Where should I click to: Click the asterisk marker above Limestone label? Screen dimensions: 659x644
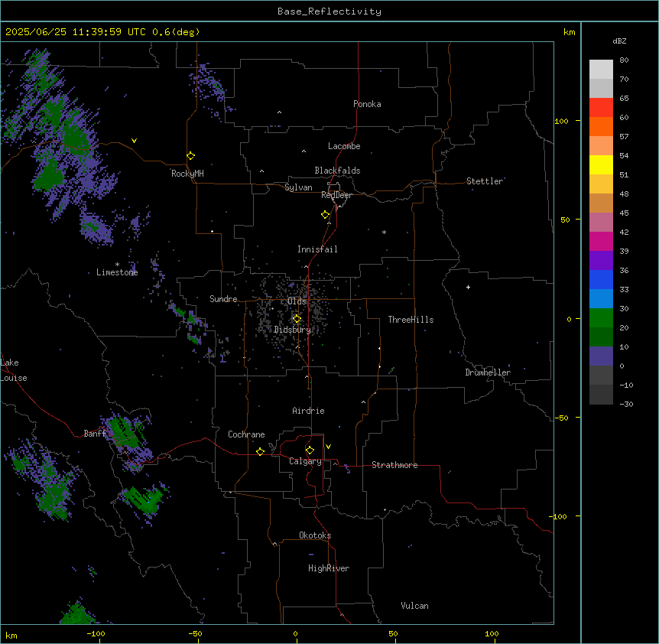[117, 265]
